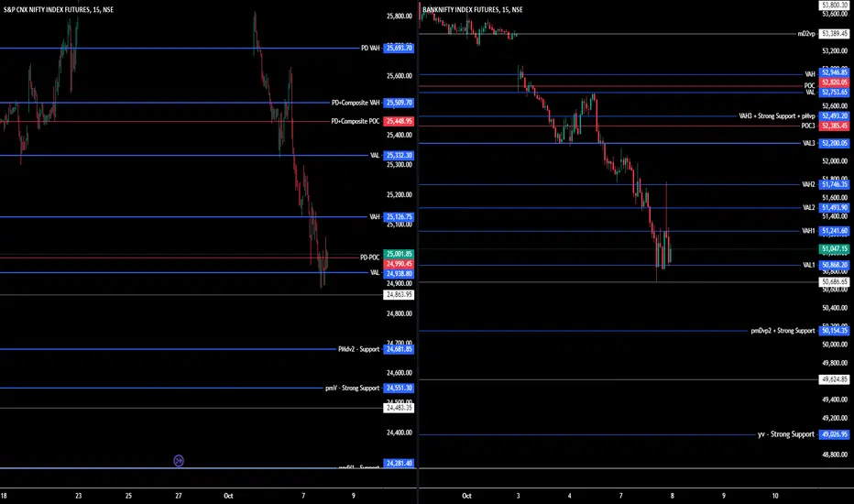The image size is (854, 504).
Task: Select the VAH1 line label
Action: click(808, 231)
